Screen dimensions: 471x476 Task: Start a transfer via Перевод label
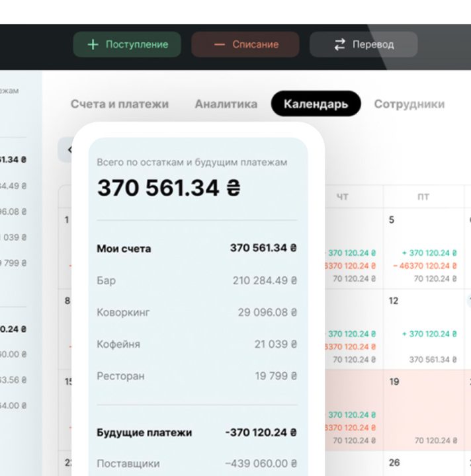tap(373, 45)
